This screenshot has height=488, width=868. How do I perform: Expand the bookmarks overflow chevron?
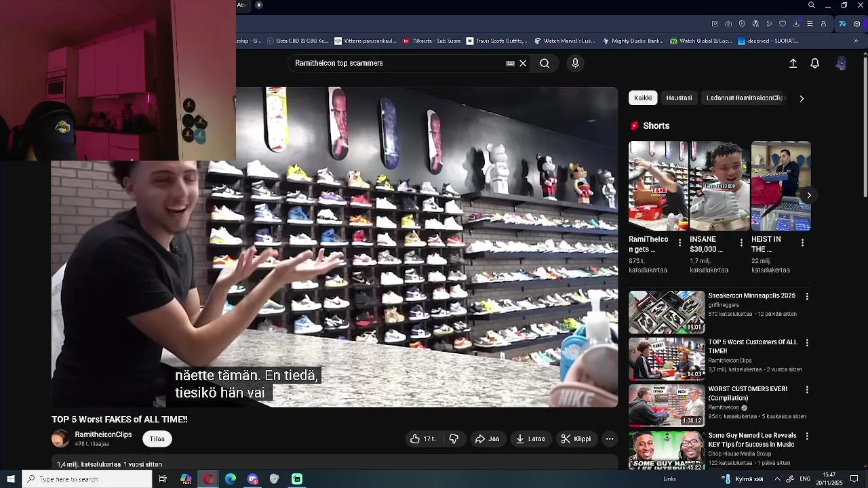click(855, 41)
